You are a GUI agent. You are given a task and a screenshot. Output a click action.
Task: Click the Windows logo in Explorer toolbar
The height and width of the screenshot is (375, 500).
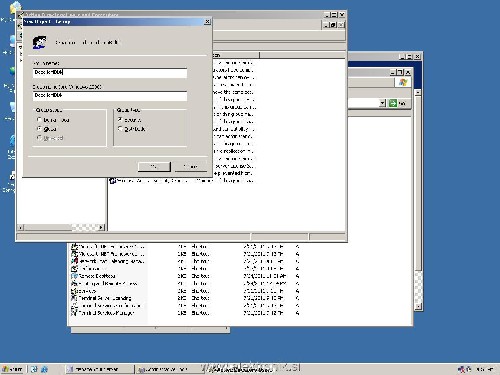click(403, 82)
